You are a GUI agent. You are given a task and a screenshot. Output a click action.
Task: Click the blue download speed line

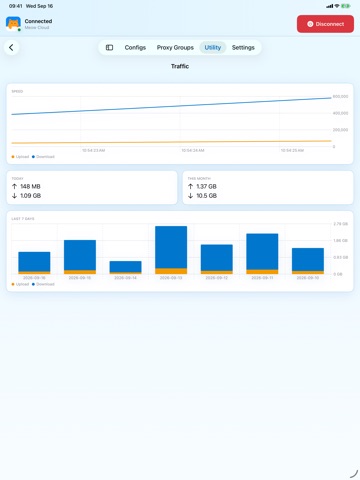pos(171,106)
